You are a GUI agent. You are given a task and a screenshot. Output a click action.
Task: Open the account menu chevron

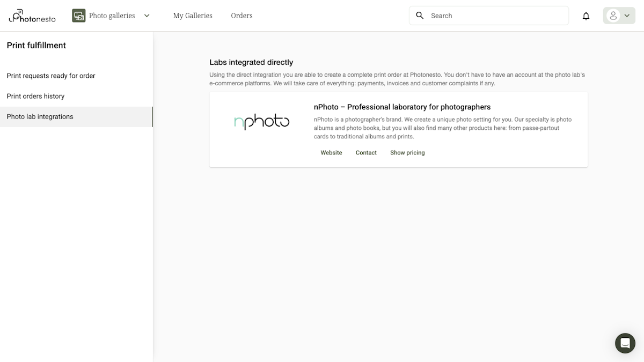[626, 16]
